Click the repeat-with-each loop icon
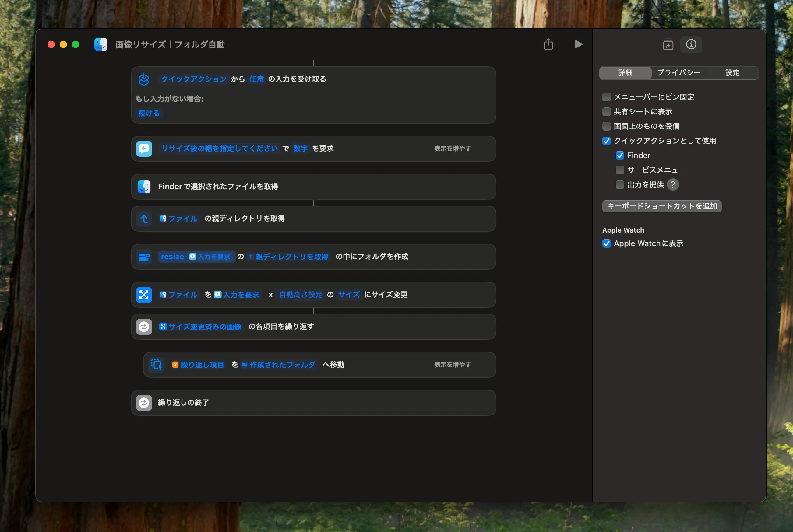Image resolution: width=793 pixels, height=532 pixels. pyautogui.click(x=144, y=327)
